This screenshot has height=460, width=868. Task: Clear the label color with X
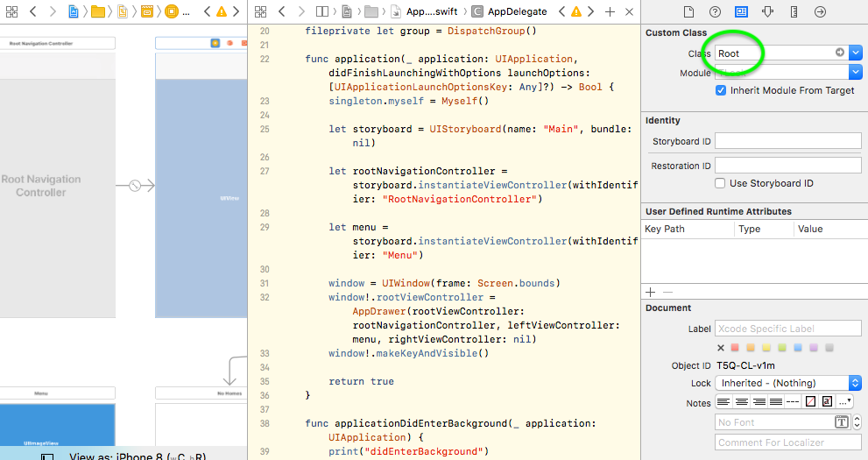coord(721,348)
